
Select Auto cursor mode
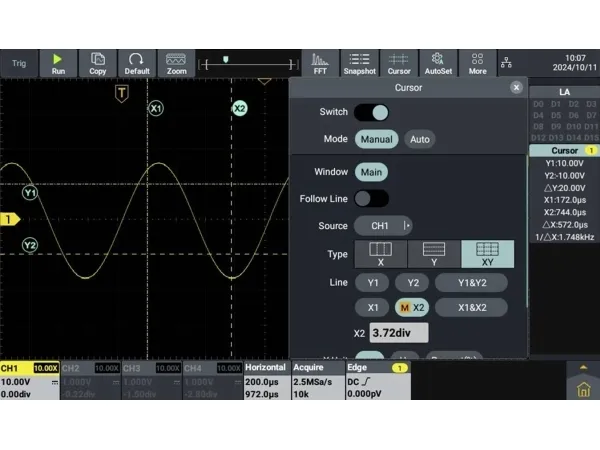[x=420, y=139]
